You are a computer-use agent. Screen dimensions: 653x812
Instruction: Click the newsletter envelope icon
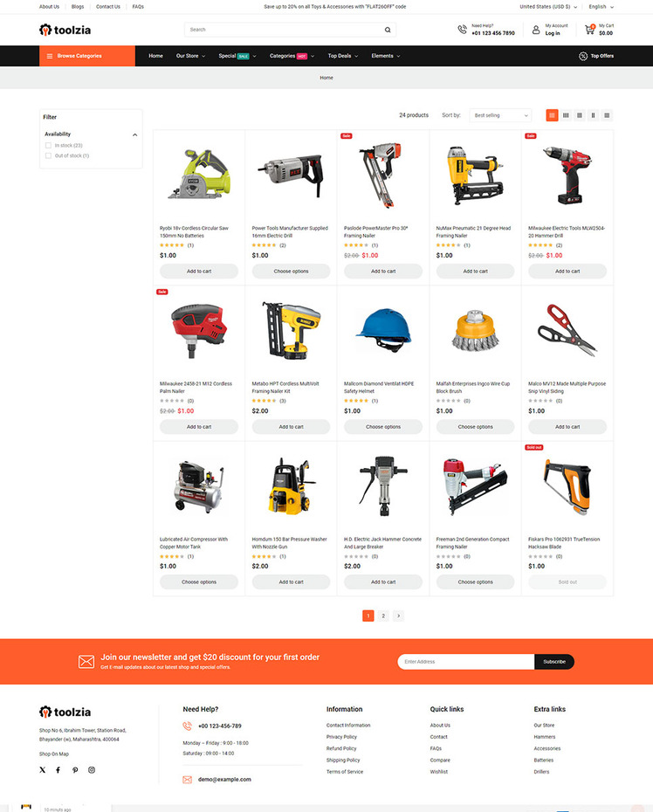[x=86, y=661]
